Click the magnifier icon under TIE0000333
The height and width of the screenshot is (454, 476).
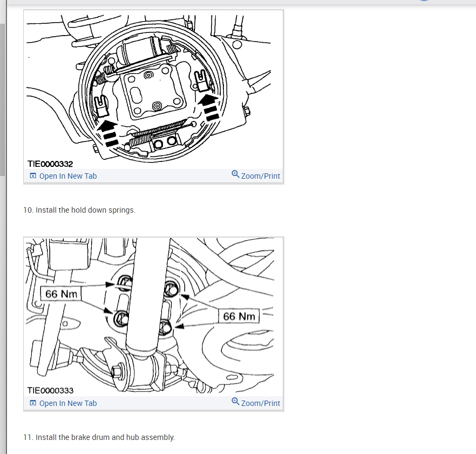(235, 401)
